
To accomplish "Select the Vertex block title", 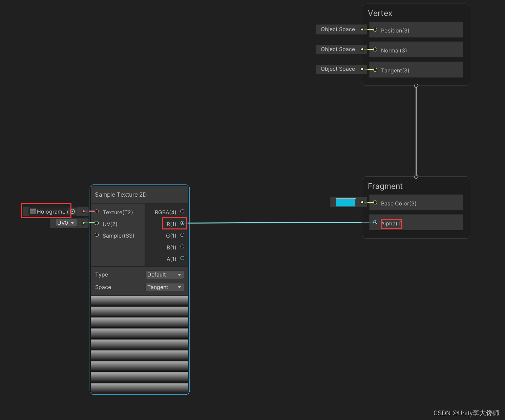I will 380,13.
